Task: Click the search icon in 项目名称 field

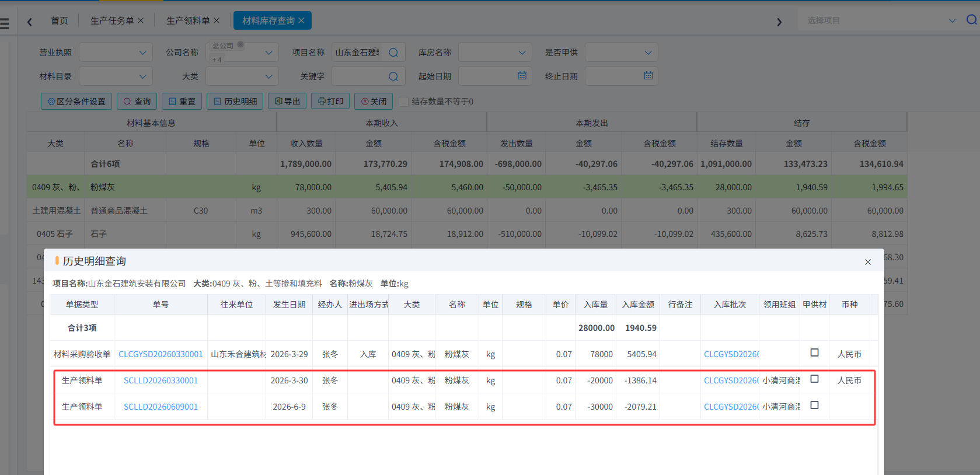Action: [393, 53]
